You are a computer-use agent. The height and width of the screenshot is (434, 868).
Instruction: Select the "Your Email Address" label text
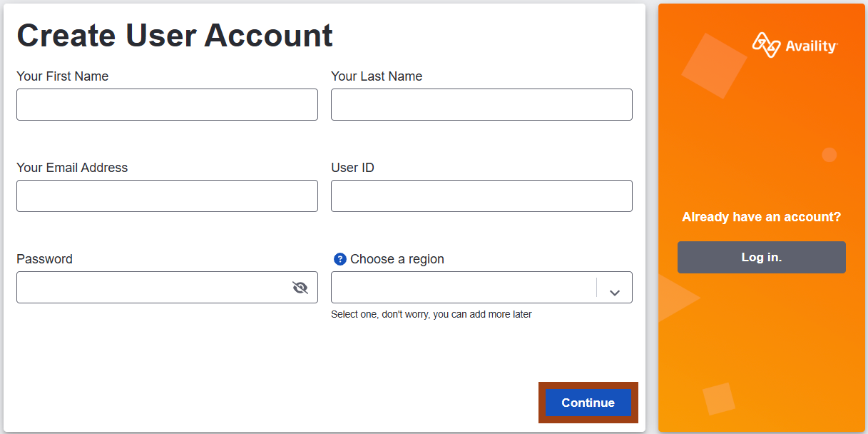pyautogui.click(x=72, y=168)
